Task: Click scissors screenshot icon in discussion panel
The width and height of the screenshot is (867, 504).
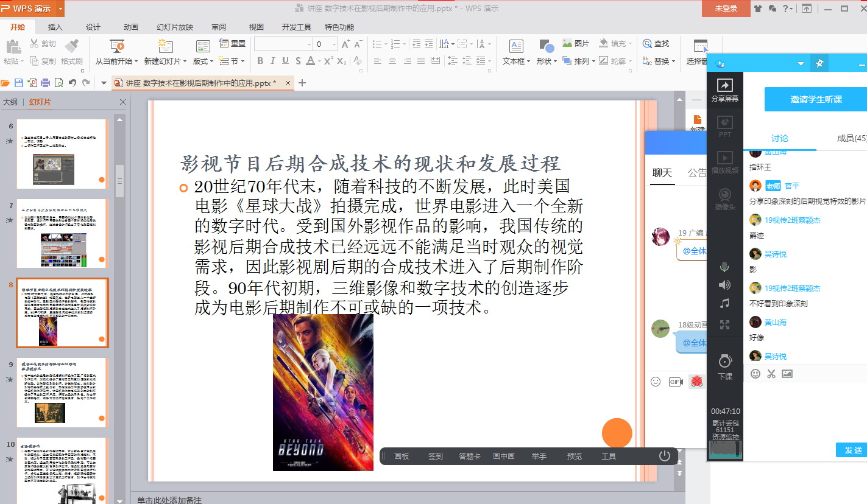Action: pyautogui.click(x=771, y=374)
